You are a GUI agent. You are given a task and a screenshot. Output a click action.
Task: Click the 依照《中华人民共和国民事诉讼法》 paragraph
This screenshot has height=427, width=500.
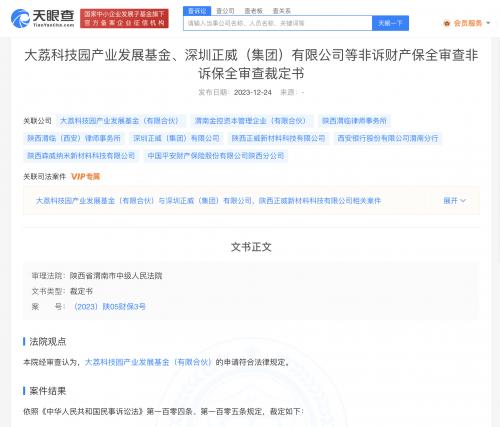tap(163, 412)
